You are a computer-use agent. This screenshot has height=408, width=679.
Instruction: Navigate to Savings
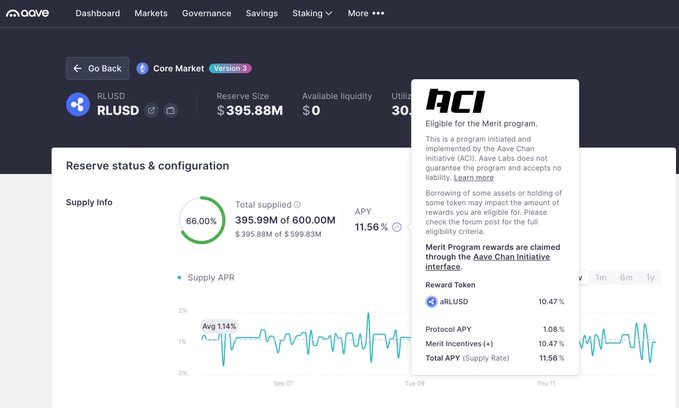[x=261, y=14]
